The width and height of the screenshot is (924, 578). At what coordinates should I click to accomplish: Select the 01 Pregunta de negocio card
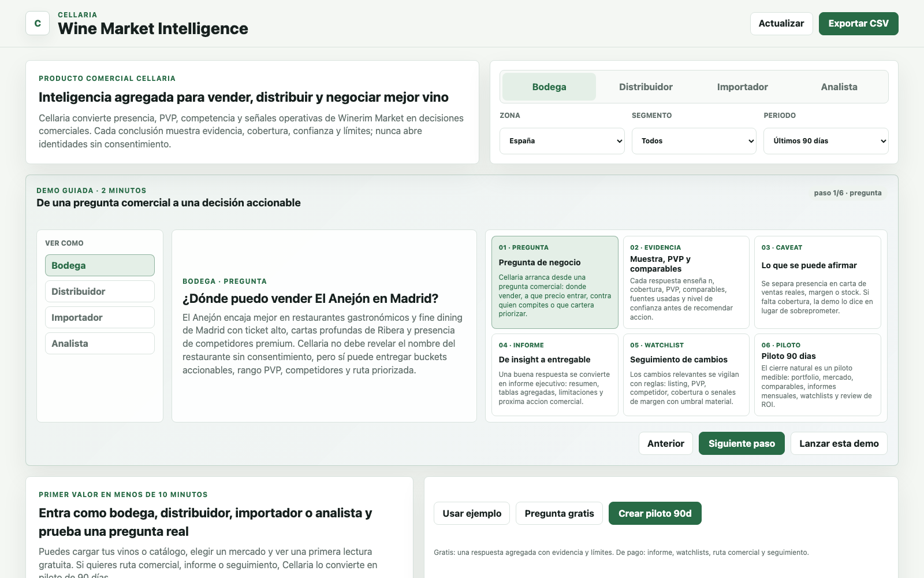(555, 282)
